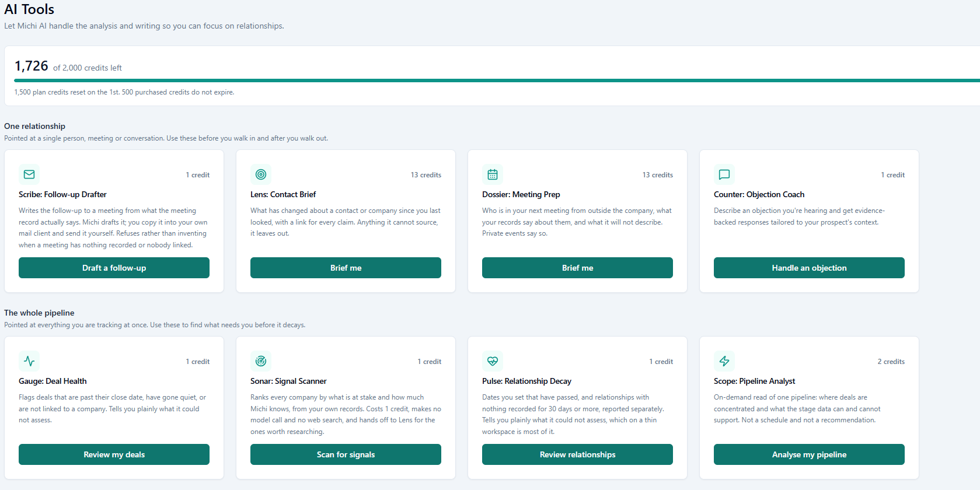
Task: Select the Counter: Objection Coach title
Action: [759, 194]
